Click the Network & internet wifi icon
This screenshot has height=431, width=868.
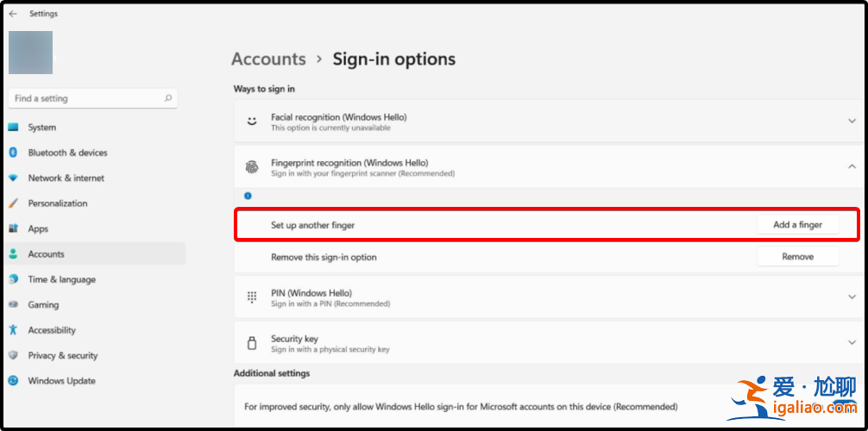click(13, 178)
